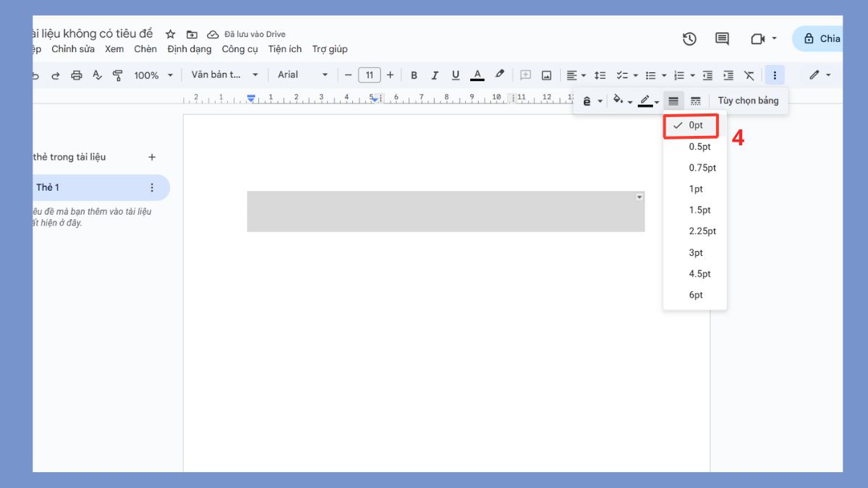
Task: Select the 1pt border width
Action: [694, 189]
